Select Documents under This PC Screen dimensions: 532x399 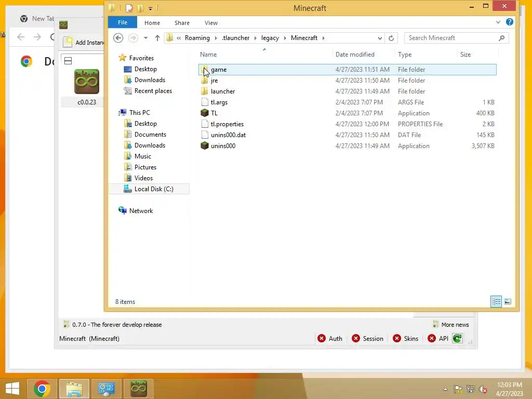click(150, 135)
